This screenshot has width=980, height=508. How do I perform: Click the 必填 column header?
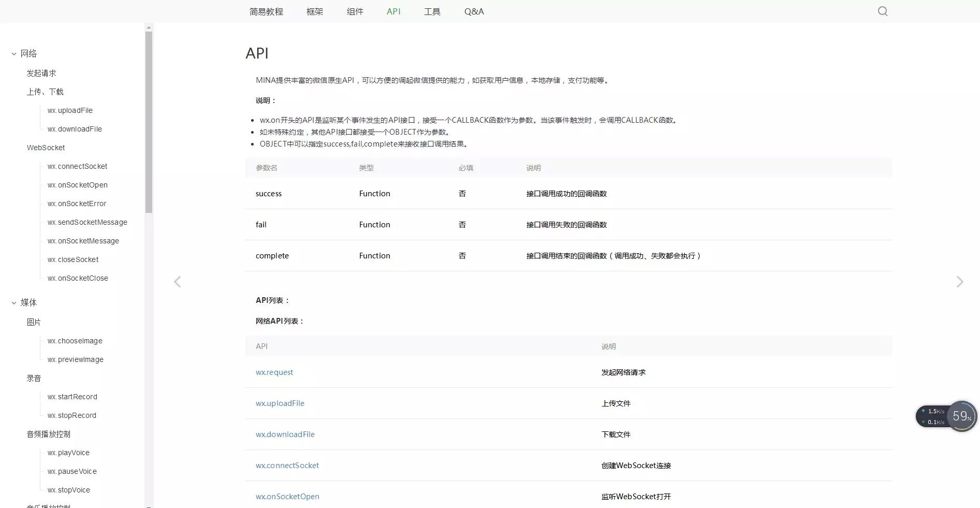(x=465, y=168)
